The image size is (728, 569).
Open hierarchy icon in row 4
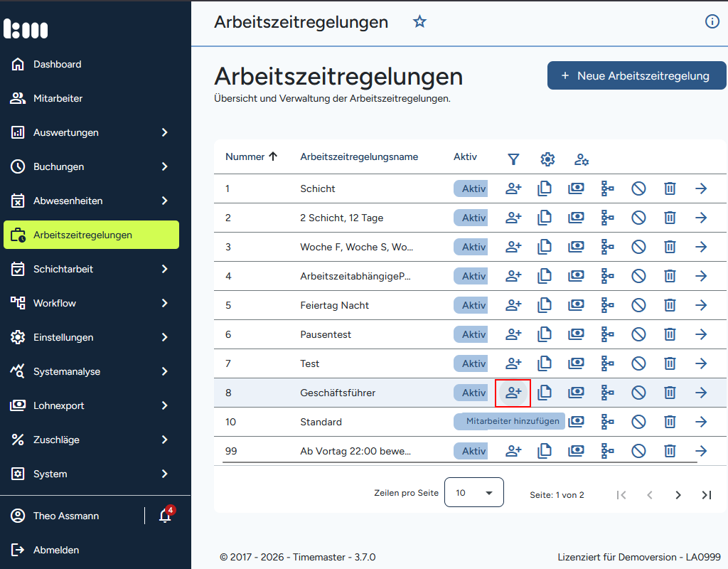[607, 276]
